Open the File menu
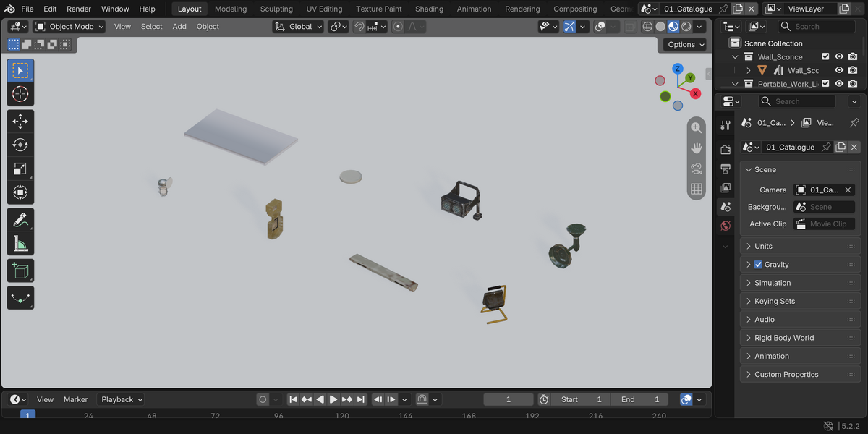 point(27,9)
